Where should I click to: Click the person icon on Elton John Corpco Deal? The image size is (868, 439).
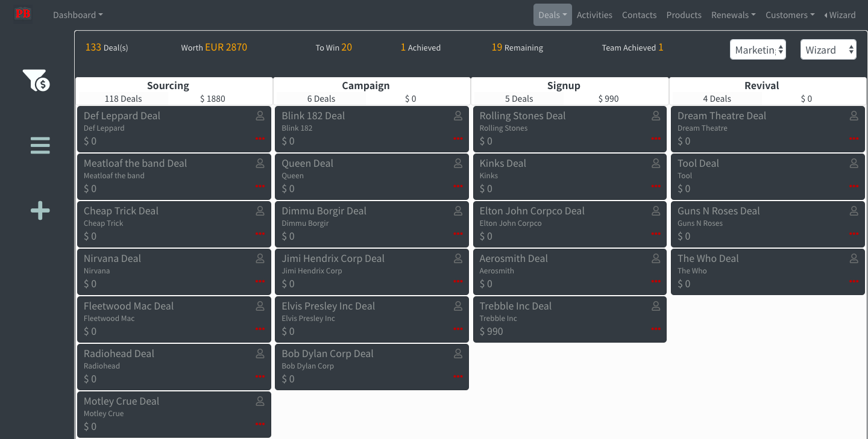(656, 211)
